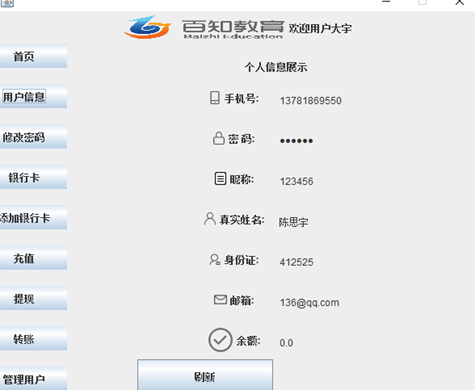Screen dimensions: 475x390
Task: Open 管理用户 user management
Action: (33, 379)
